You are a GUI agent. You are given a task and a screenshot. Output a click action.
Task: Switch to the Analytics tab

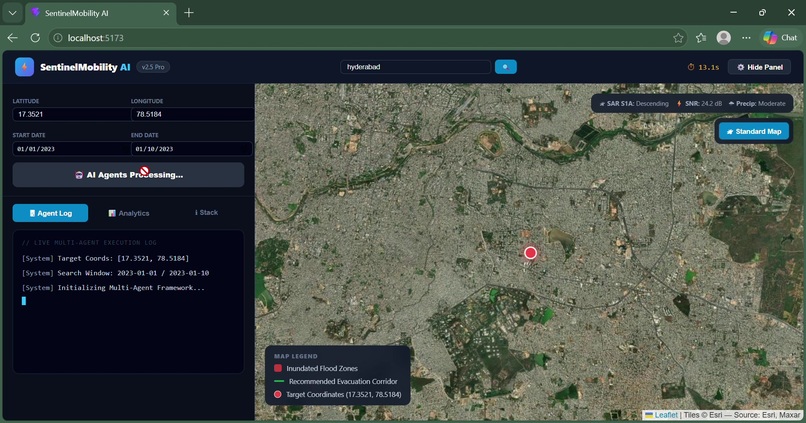tap(129, 213)
